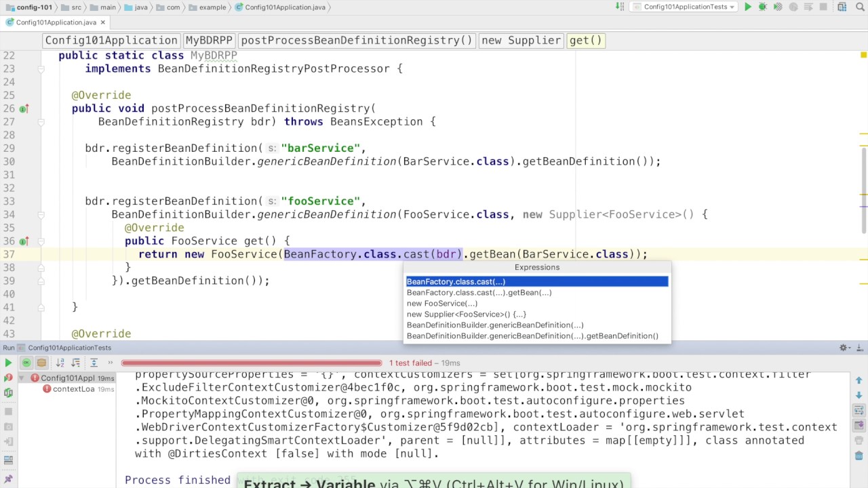Toggle soft-wrap in console
Screen dimensions: 868x488
(859, 410)
